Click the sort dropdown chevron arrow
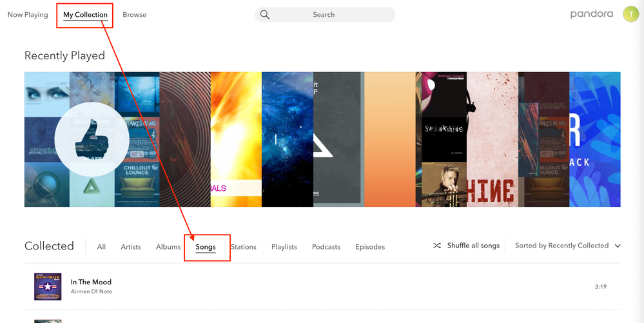644x323 pixels. coord(618,246)
